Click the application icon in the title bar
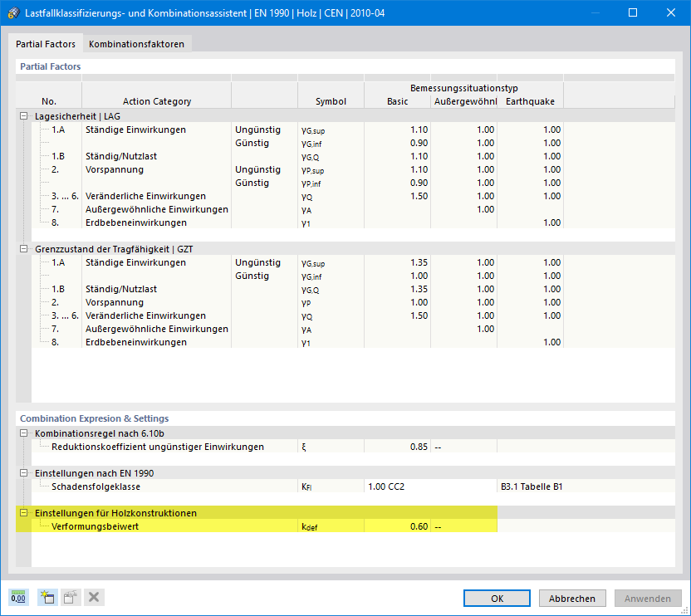This screenshot has width=691, height=616. pos(13,12)
